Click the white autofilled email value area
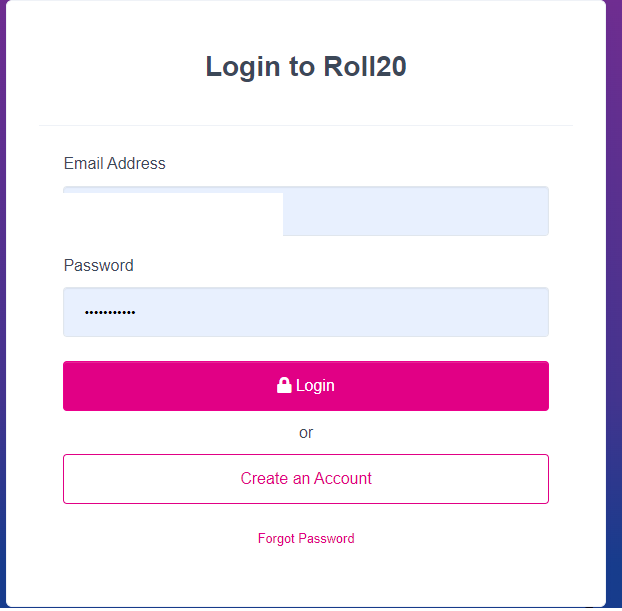This screenshot has width=622, height=611. [173, 214]
